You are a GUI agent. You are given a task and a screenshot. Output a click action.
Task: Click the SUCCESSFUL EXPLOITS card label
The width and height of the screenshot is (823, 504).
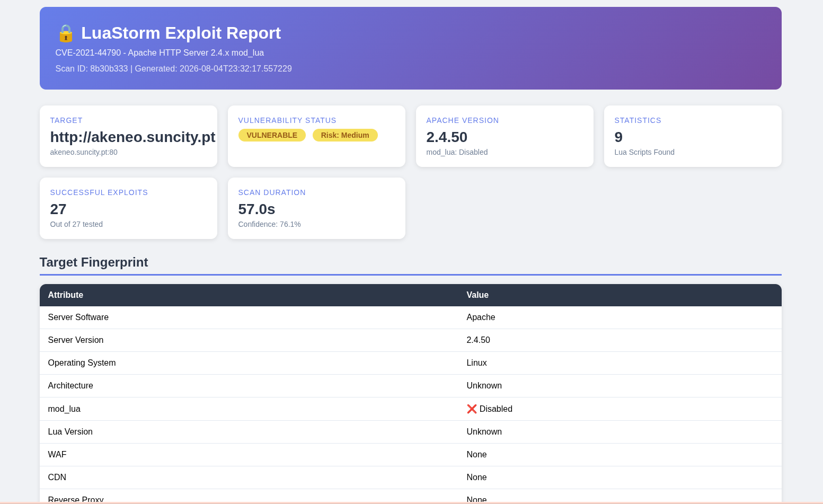99,192
